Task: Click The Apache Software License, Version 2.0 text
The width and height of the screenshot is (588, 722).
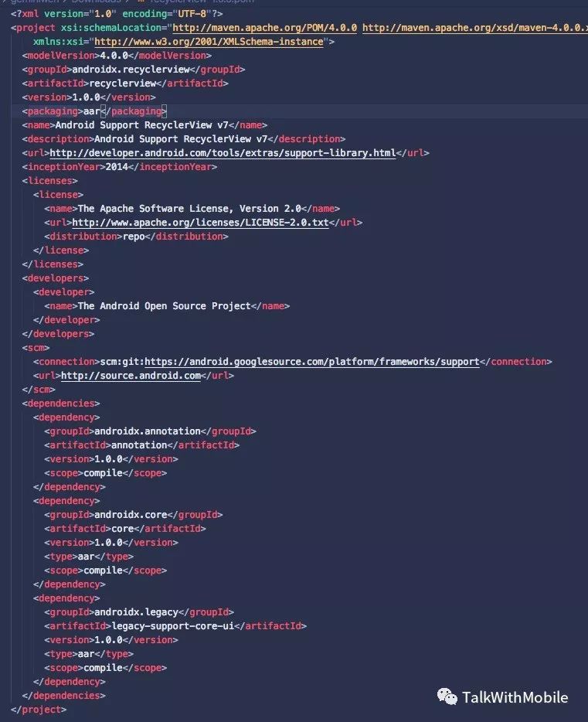Action: pyautogui.click(x=189, y=209)
